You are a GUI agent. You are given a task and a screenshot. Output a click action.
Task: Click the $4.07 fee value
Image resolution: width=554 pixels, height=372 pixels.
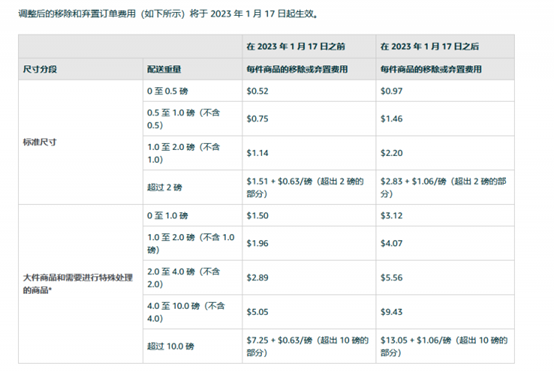(391, 243)
